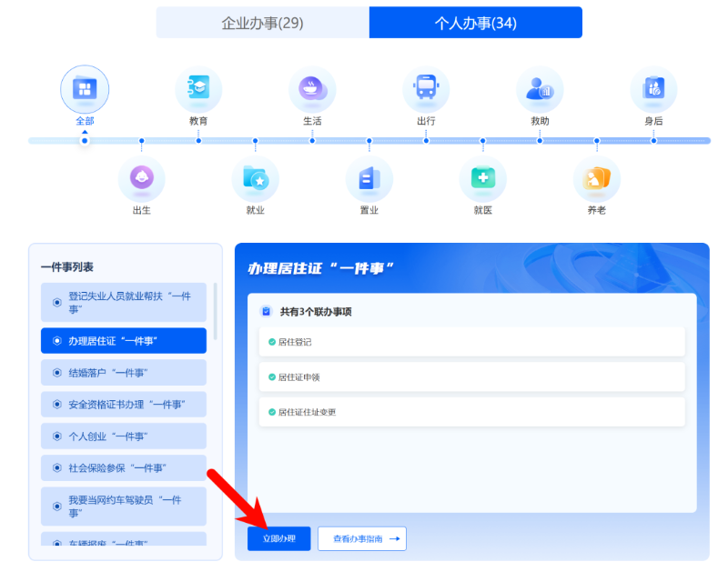The height and width of the screenshot is (582, 728).
Task: Click the list's vertical scrollbar
Action: (x=216, y=311)
